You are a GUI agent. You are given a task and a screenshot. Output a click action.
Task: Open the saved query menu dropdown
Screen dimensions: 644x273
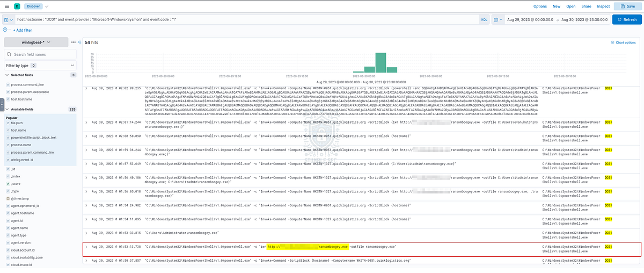(9, 19)
